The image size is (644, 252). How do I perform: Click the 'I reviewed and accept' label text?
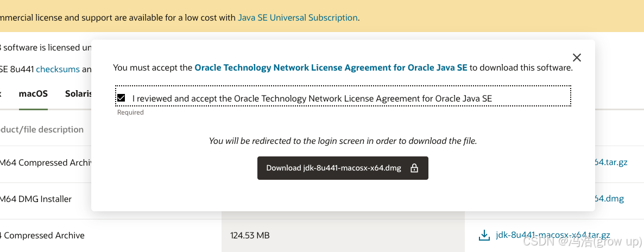[312, 98]
